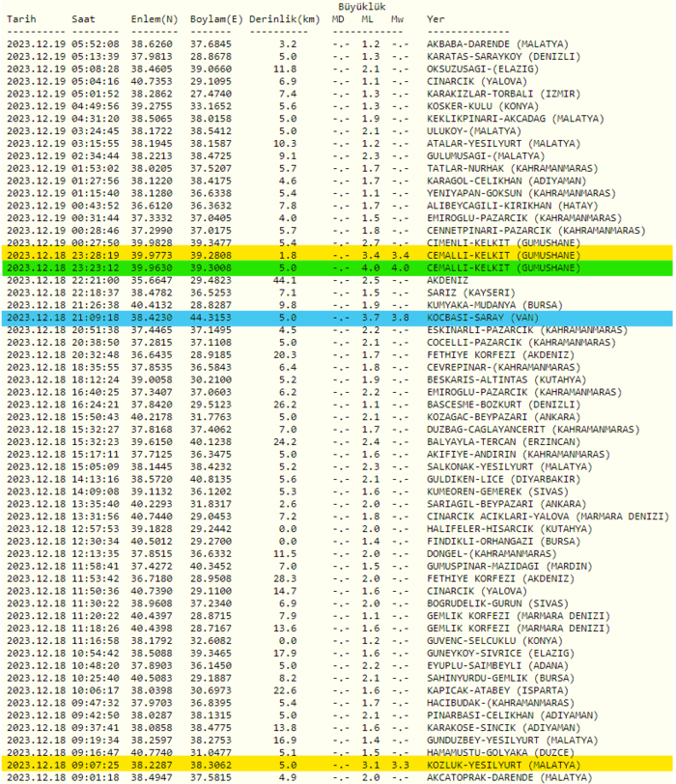Select the Boylam(E) column header
Screen dimensions: 676x784
[x=215, y=19]
